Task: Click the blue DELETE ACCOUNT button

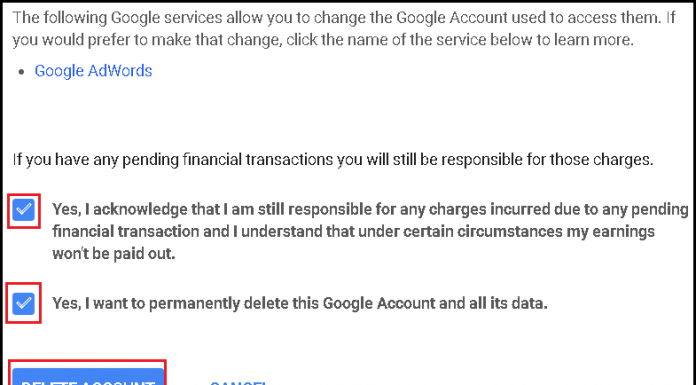Action: click(88, 377)
